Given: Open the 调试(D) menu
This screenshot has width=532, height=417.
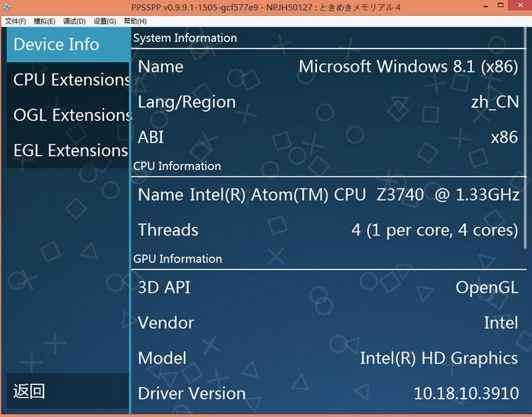Looking at the screenshot, I should pyautogui.click(x=74, y=21).
